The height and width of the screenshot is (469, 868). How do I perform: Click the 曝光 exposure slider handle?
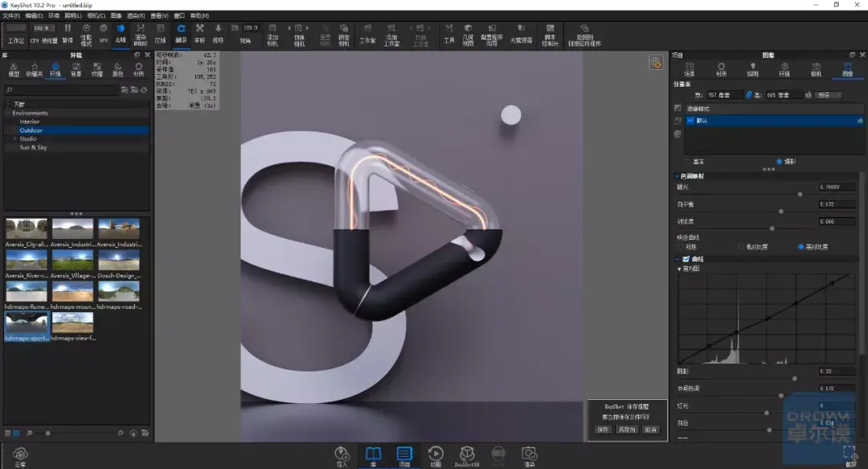(800, 194)
